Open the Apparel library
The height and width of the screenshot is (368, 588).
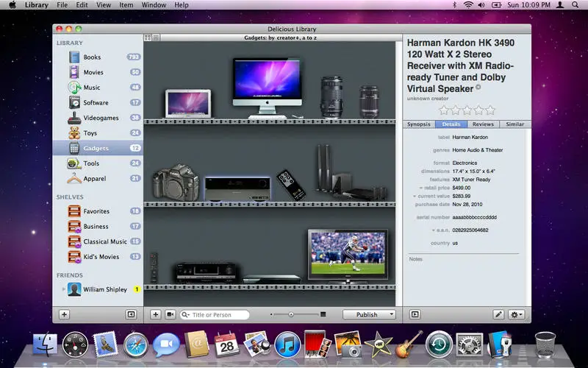[x=98, y=178]
